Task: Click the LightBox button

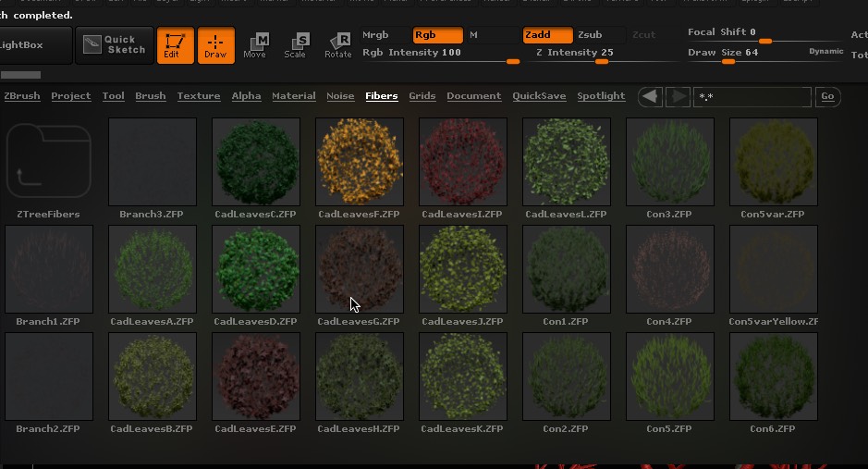Action: point(35,45)
